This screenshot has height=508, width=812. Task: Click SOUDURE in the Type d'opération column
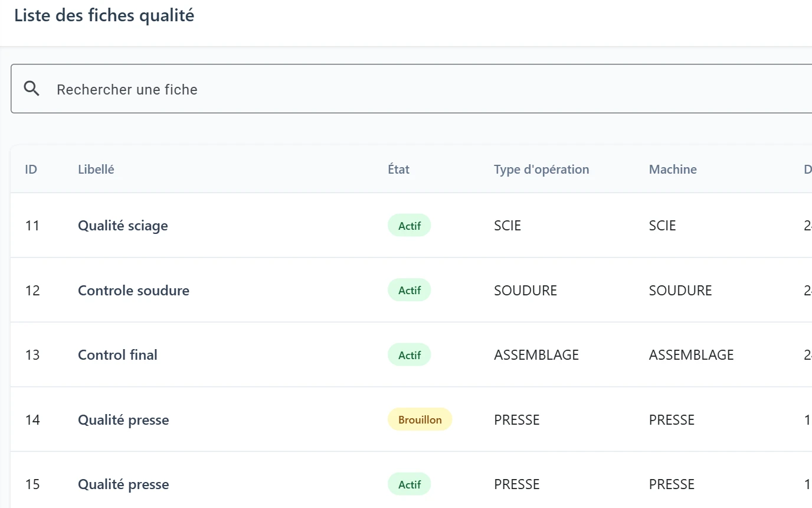tap(525, 291)
